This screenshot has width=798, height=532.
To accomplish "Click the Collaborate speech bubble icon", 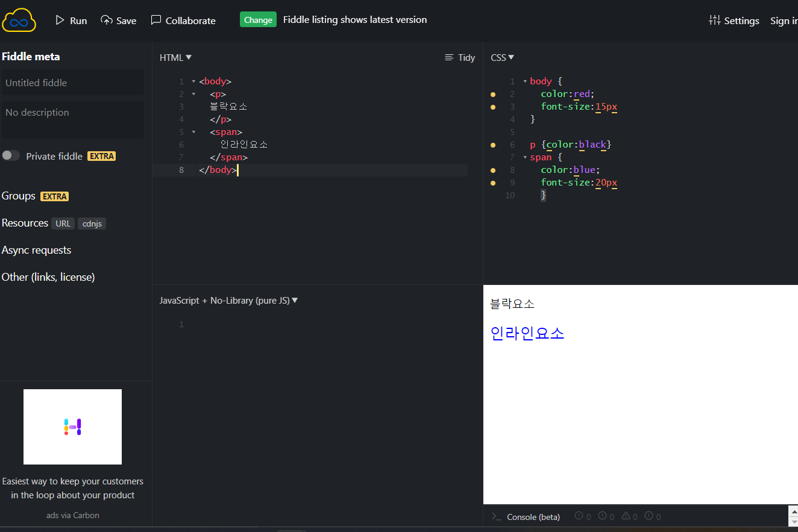I will 156,20.
